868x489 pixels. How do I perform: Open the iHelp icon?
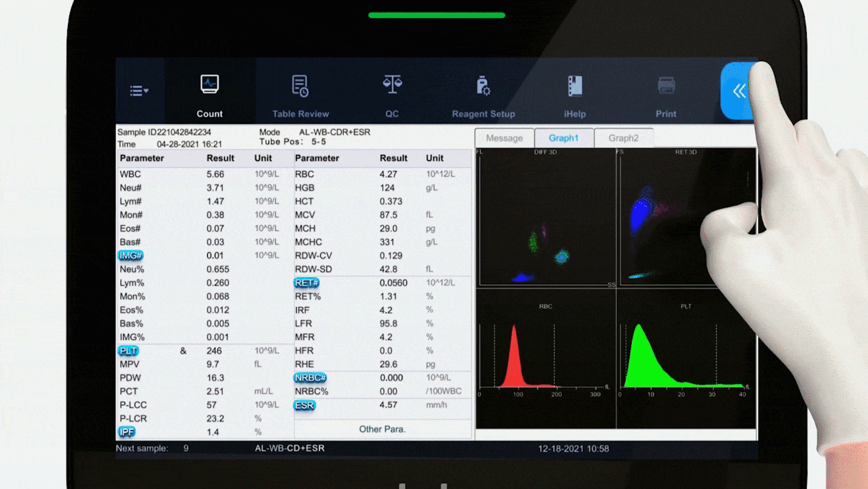(x=575, y=86)
